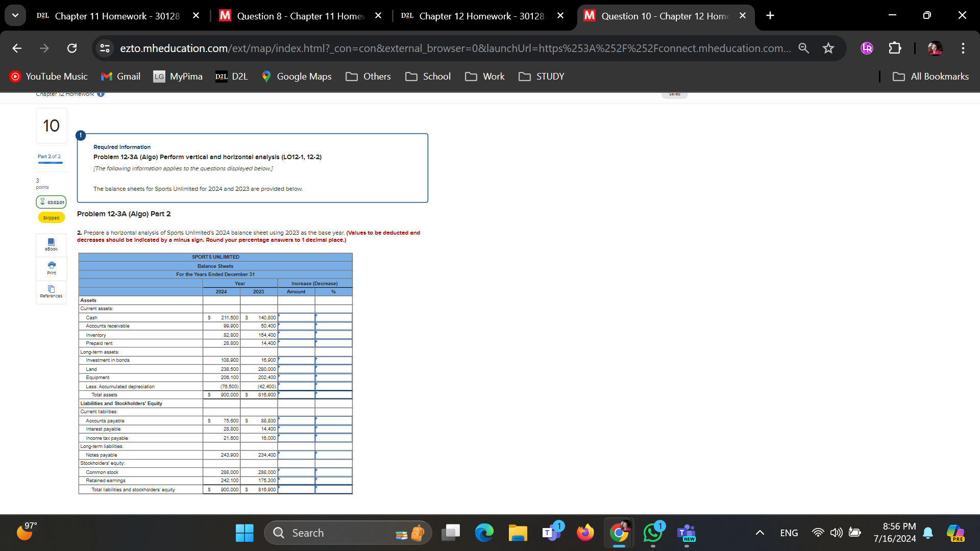
Task: Mute system volume in the system tray
Action: 836,532
